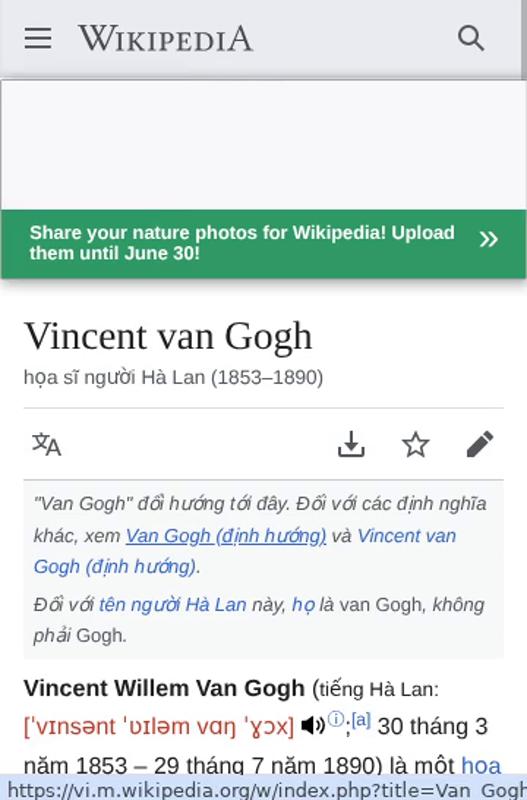Image resolution: width=527 pixels, height=800 pixels.
Task: Open Vincent van Gogh (định hướng) link
Action: click(245, 551)
